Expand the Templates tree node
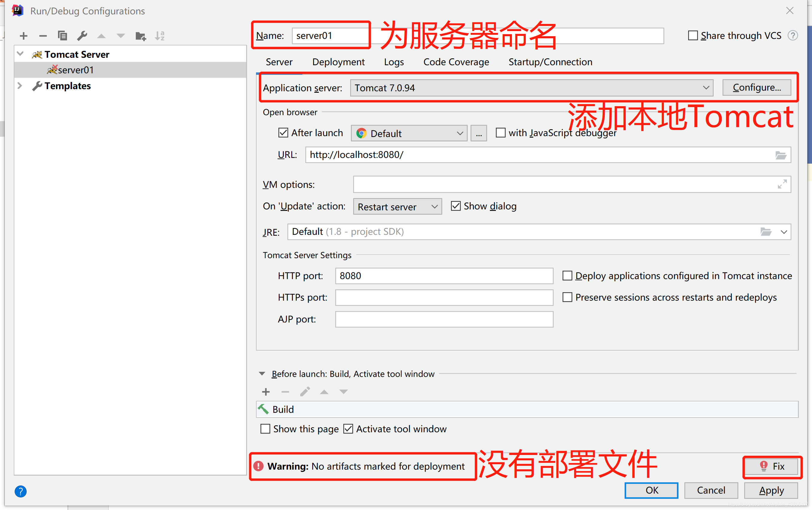 (x=20, y=86)
